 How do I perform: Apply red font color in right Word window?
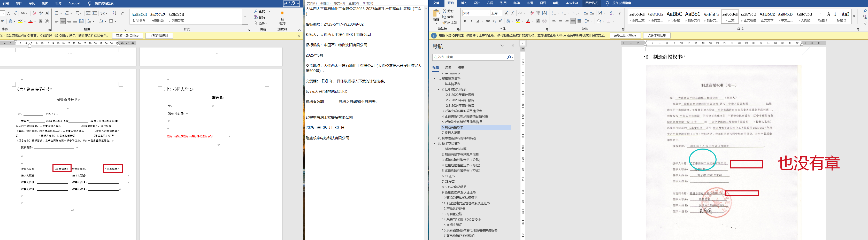point(528,21)
